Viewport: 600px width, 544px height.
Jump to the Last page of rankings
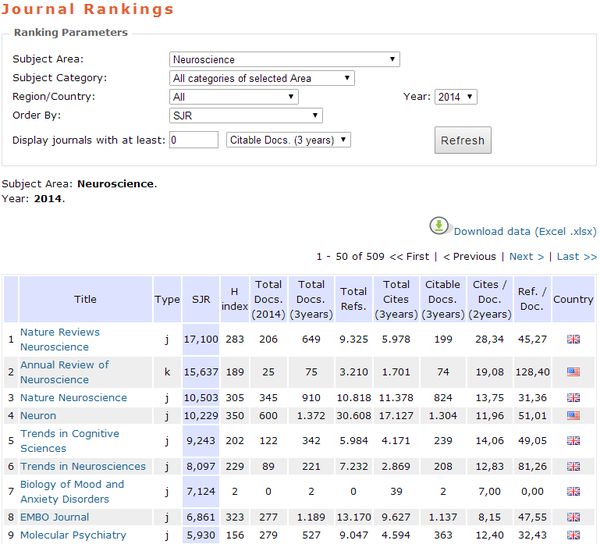[576, 257]
